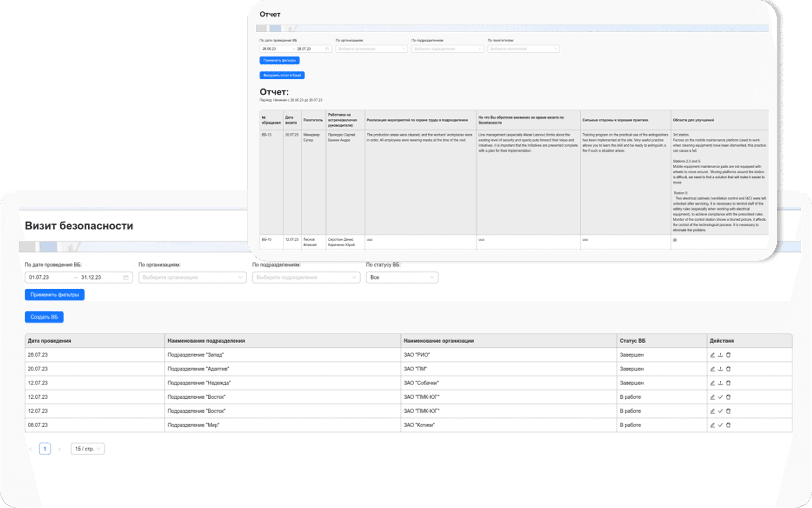Select the ЗАО "Собачки" cell
Image resolution: width=812 pixels, height=508 pixels.
tap(509, 383)
